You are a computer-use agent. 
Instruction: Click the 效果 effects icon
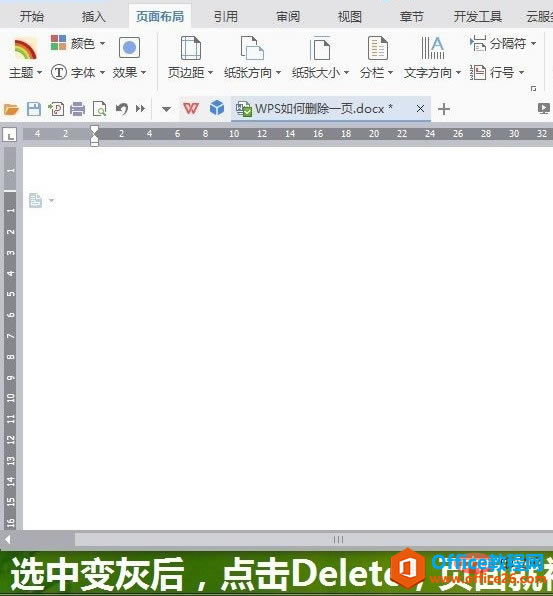129,48
